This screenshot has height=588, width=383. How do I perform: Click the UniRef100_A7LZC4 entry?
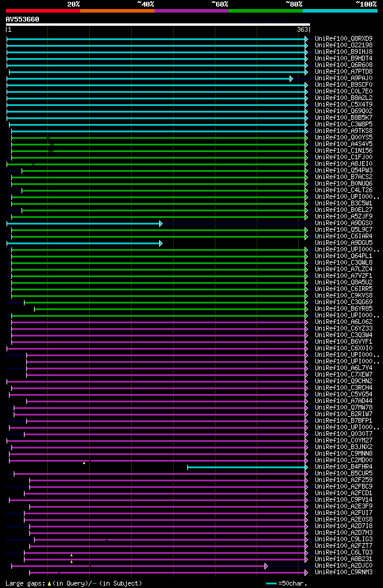[x=344, y=269]
